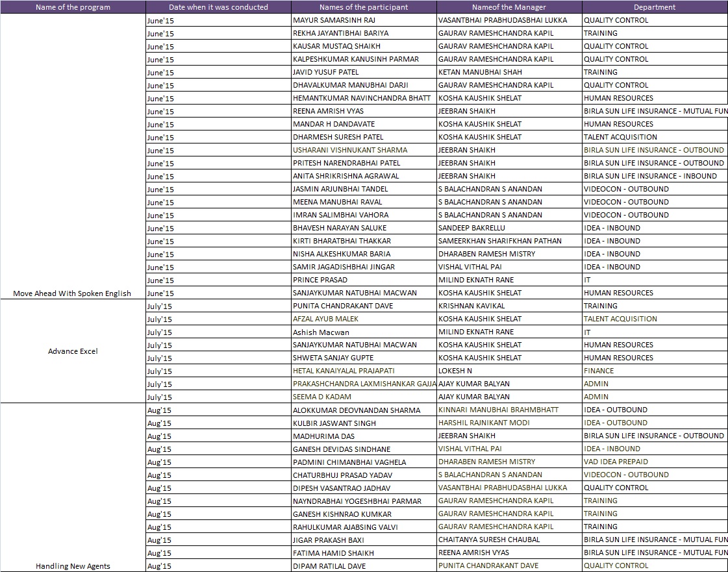
Task: Click participant MANDAR H DANDAVATE
Action: pos(364,124)
